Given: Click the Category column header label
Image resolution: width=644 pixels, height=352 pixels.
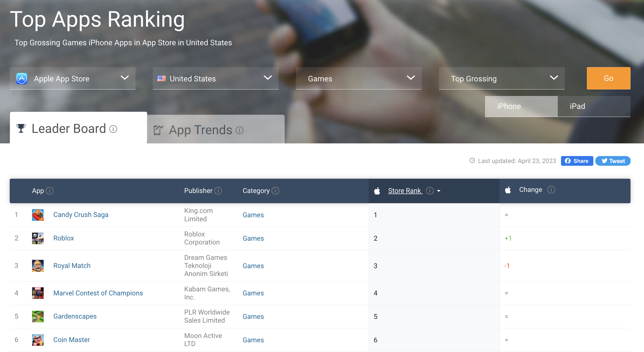Looking at the screenshot, I should 256,191.
